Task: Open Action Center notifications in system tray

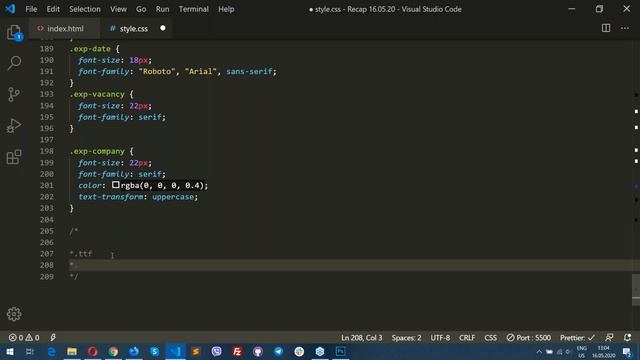Action: pos(627,351)
